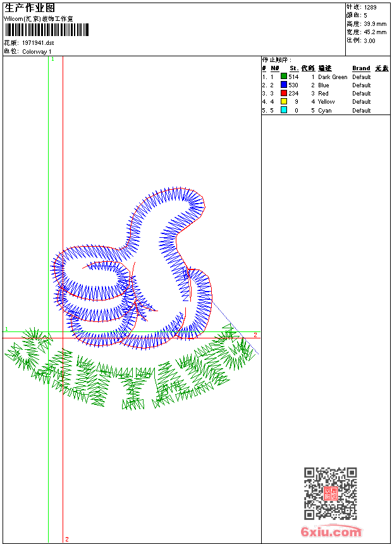Select the 'Blue' description text
The width and height of the screenshot is (392, 544).
(x=323, y=85)
